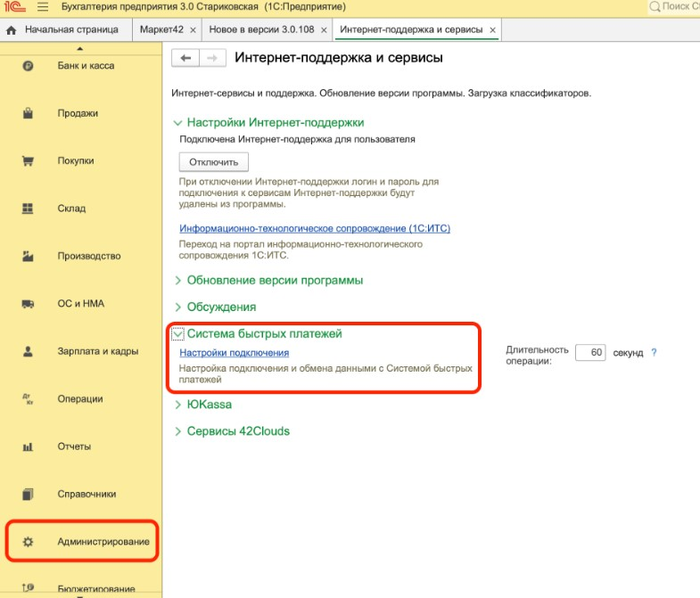The height and width of the screenshot is (598, 700).
Task: Select the Склад warehouse icon
Action: [28, 209]
